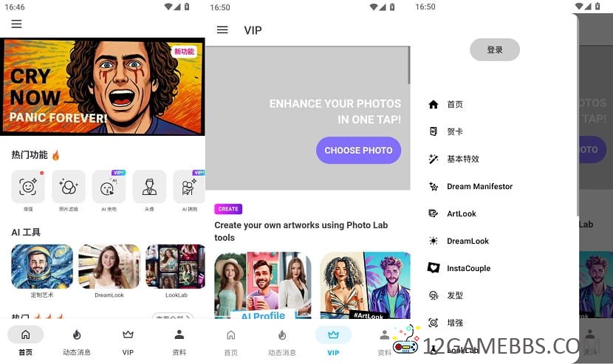
Task: Open the 定制艺术 astronaut thumbnail
Action: [42, 267]
